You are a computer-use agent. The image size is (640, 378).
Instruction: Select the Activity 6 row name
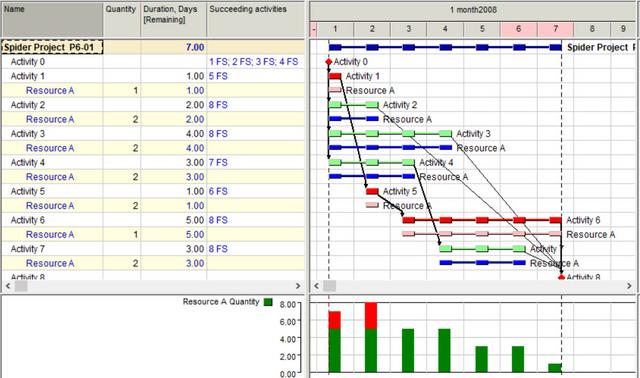[28, 220]
